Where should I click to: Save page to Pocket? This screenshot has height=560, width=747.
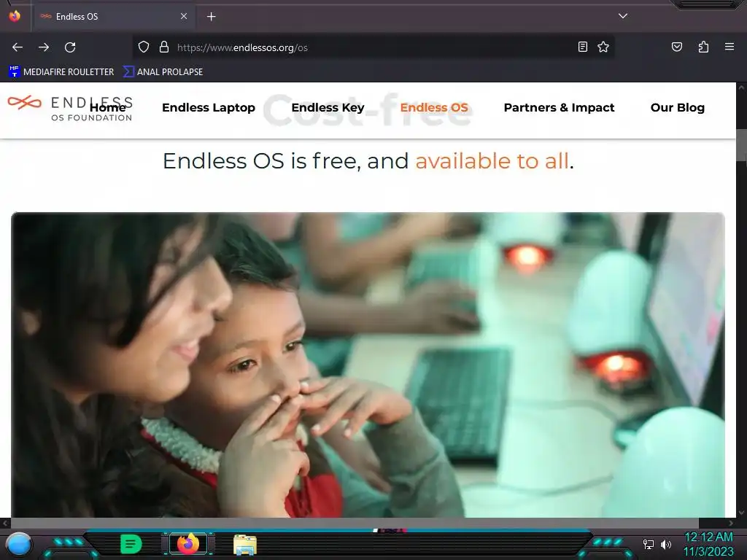click(677, 47)
